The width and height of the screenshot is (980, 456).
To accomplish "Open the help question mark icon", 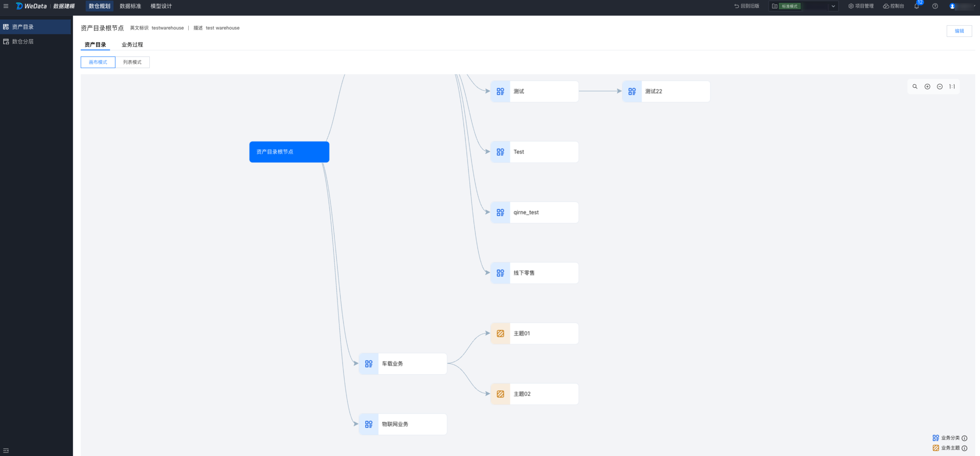I will coord(935,6).
